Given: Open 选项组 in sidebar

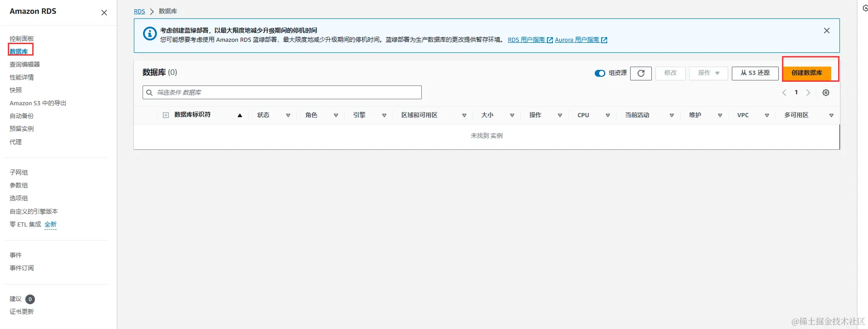Looking at the screenshot, I should (19, 198).
